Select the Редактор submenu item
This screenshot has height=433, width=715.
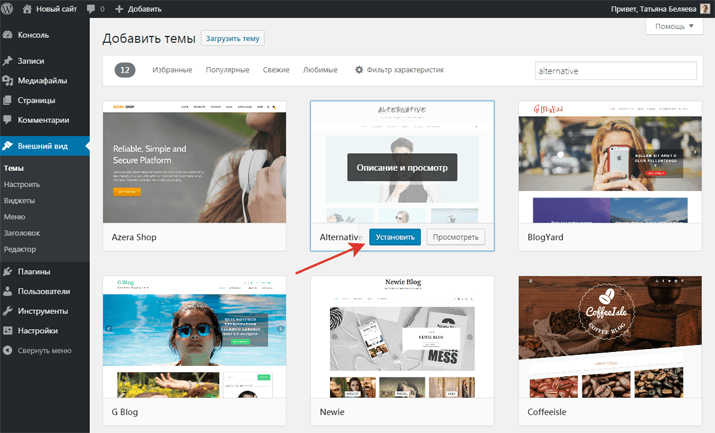pos(20,249)
